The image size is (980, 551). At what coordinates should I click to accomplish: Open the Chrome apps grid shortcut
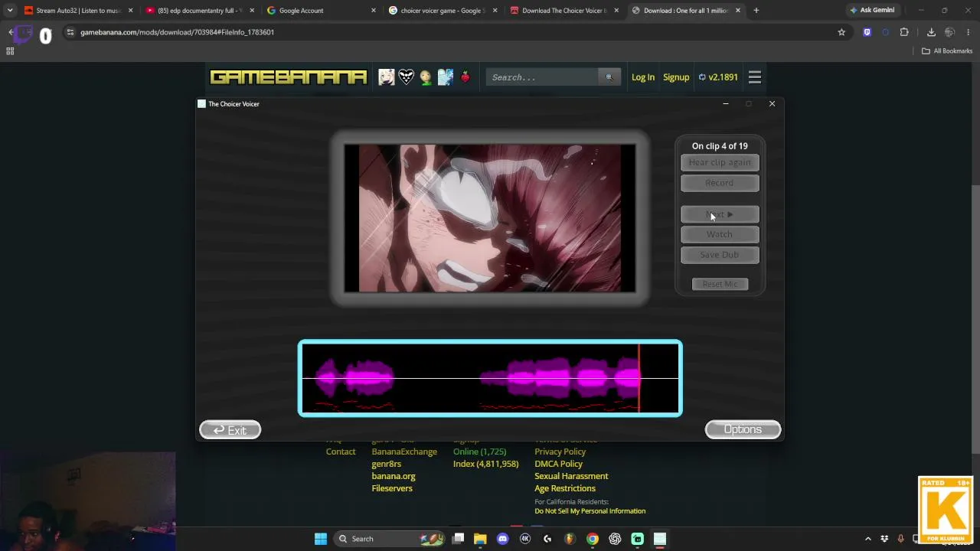tap(10, 51)
